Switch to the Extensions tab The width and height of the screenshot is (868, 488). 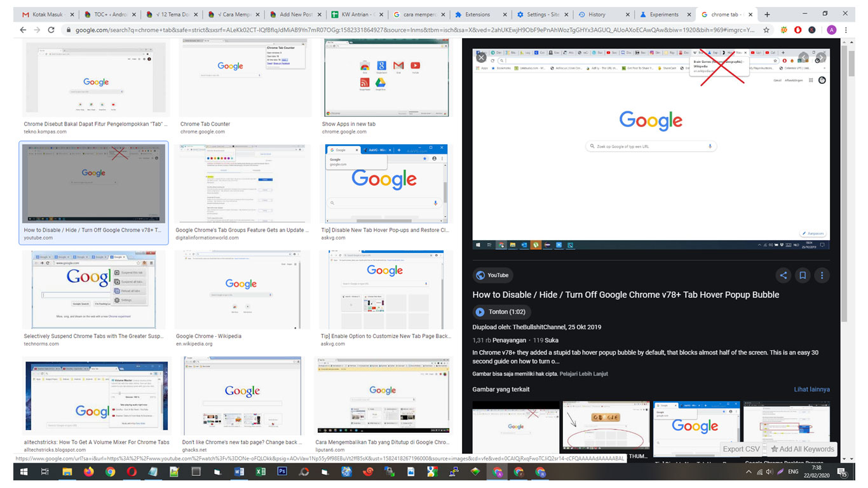pyautogui.click(x=481, y=14)
